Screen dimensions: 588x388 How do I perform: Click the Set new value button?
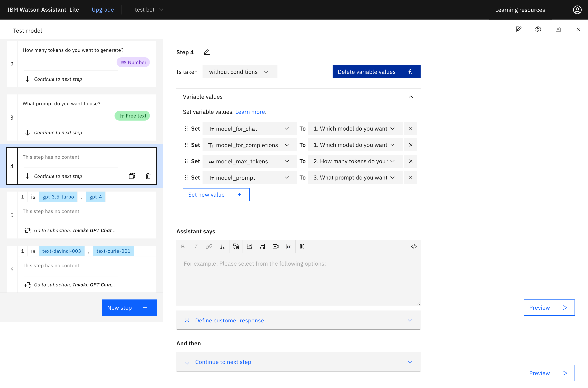pos(216,195)
